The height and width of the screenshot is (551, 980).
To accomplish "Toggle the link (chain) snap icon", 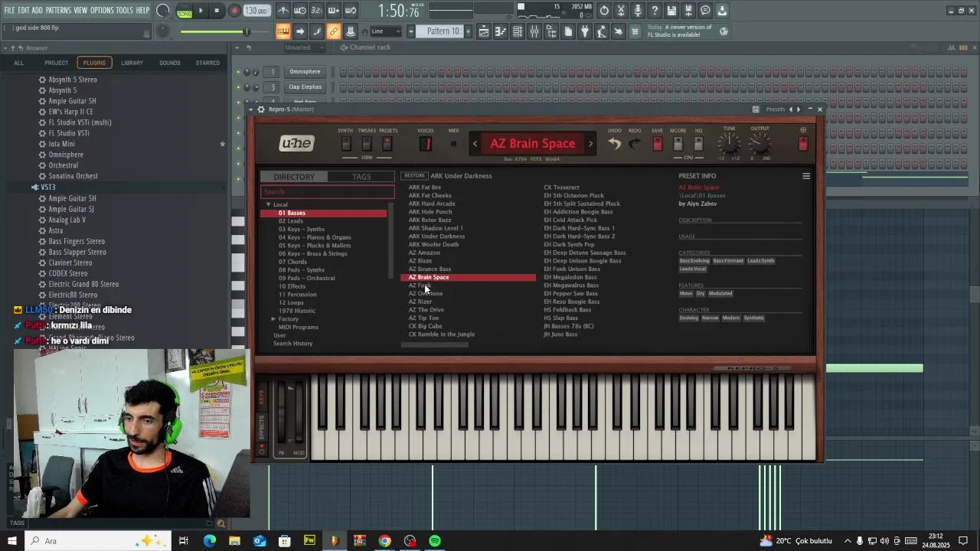I will coord(333,31).
